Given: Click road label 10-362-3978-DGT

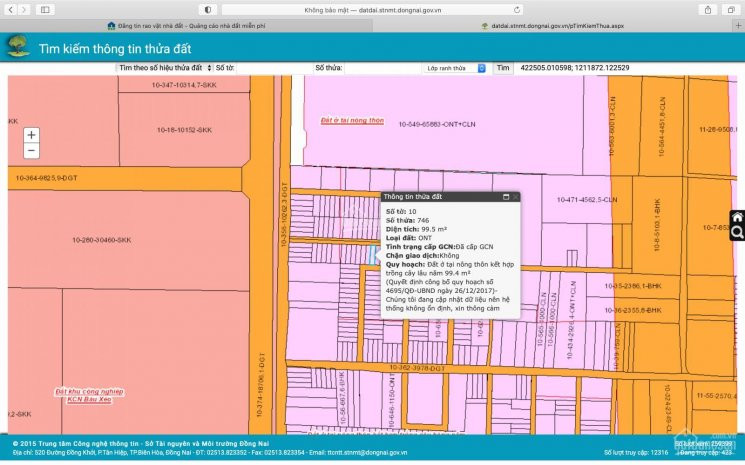Looking at the screenshot, I should 417,368.
